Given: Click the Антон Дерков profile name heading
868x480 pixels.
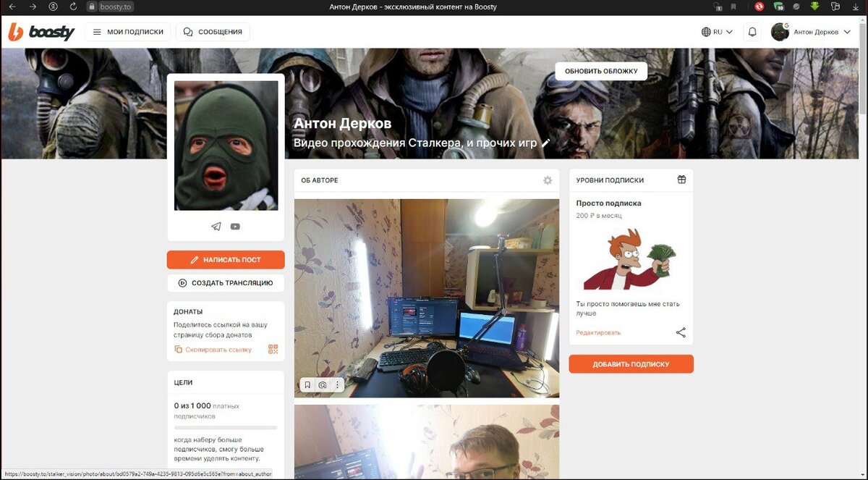Looking at the screenshot, I should tap(342, 123).
